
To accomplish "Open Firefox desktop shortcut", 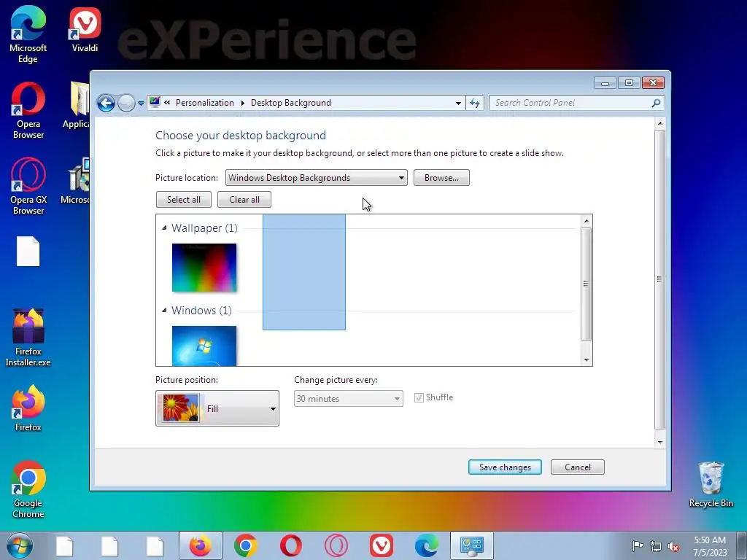I will [x=28, y=408].
